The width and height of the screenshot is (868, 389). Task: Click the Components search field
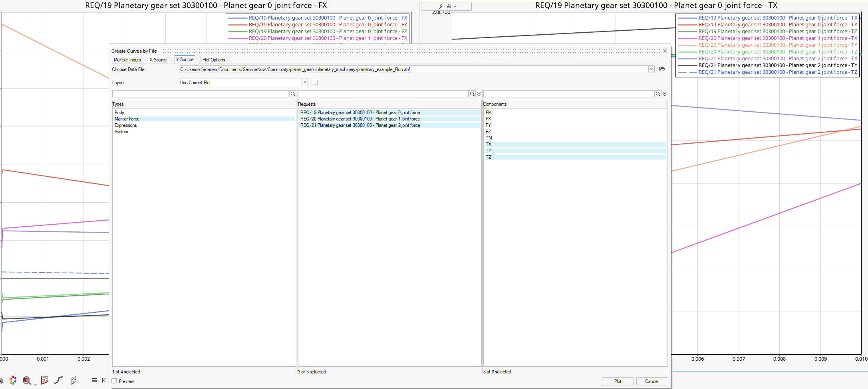click(569, 94)
